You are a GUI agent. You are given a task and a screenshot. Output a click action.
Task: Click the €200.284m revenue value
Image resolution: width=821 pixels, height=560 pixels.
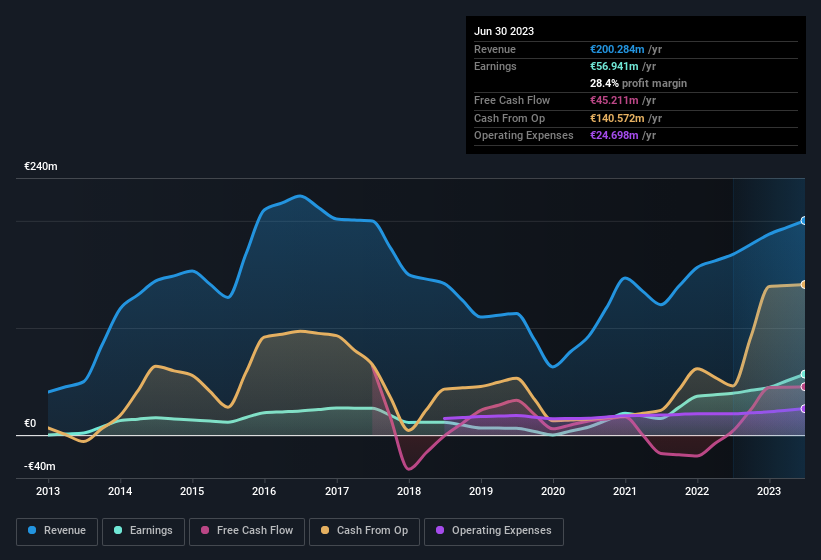(x=617, y=49)
